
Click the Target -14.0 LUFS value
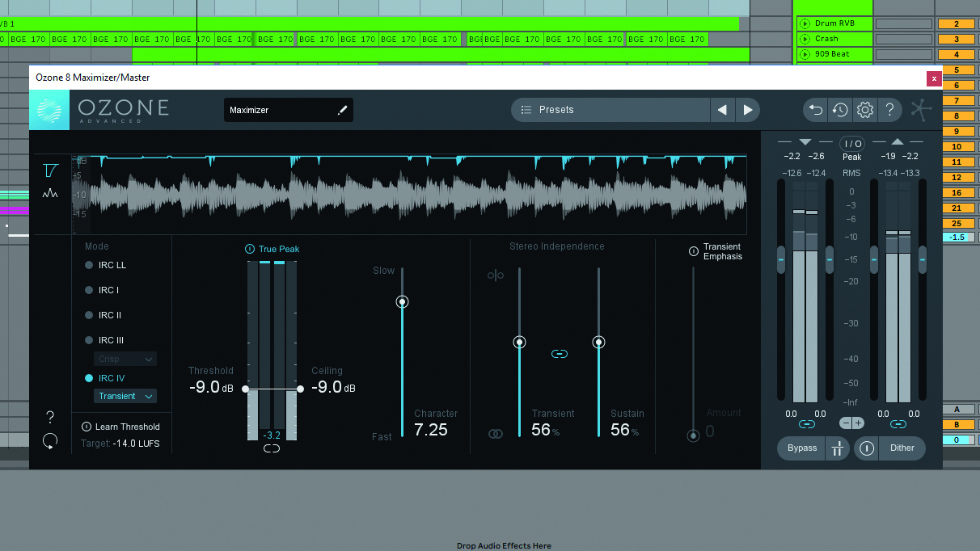137,444
